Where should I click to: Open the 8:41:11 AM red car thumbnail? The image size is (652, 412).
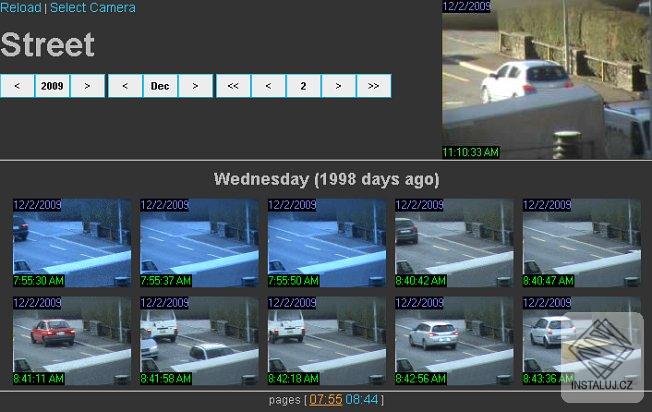click(x=72, y=340)
